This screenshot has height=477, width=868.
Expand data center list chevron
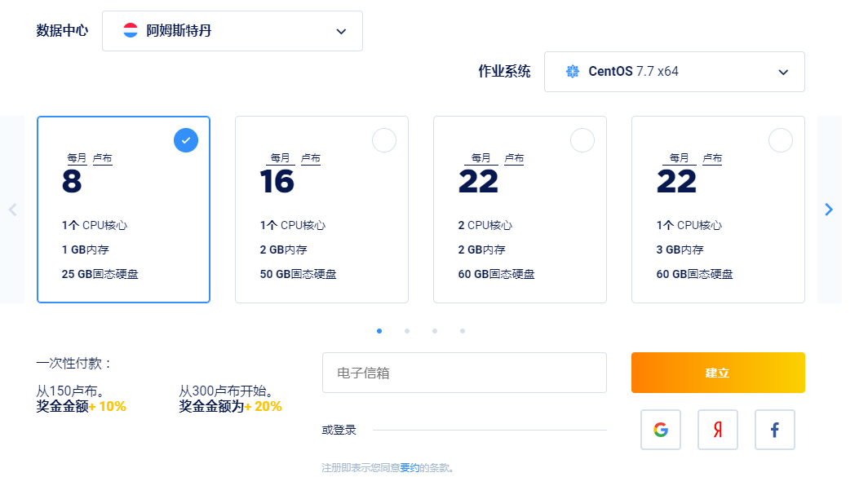click(x=341, y=32)
